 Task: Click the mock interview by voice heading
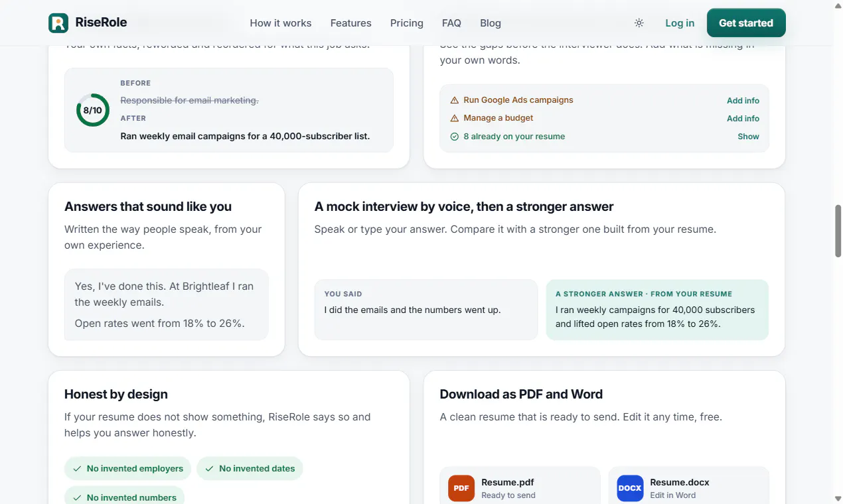[464, 206]
